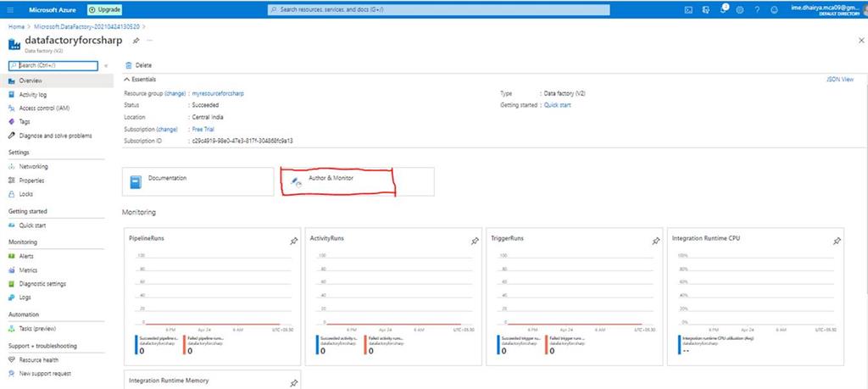Click the PipelineRuns chart title

(x=146, y=238)
